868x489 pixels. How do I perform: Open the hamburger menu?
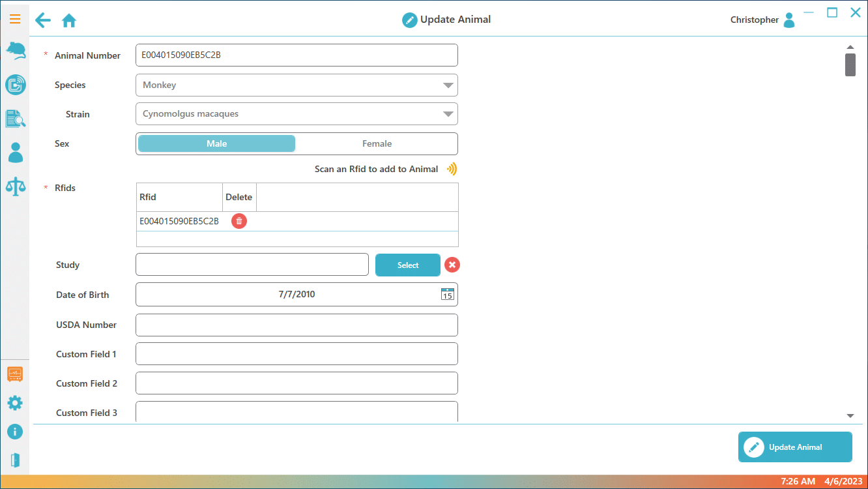click(14, 20)
